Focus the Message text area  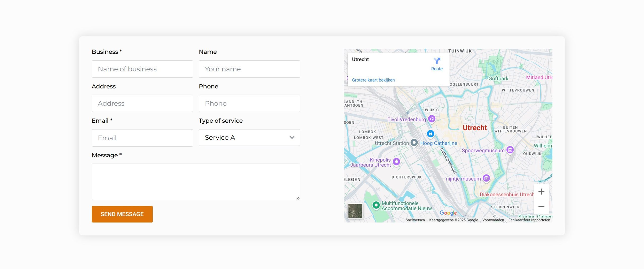[196, 182]
